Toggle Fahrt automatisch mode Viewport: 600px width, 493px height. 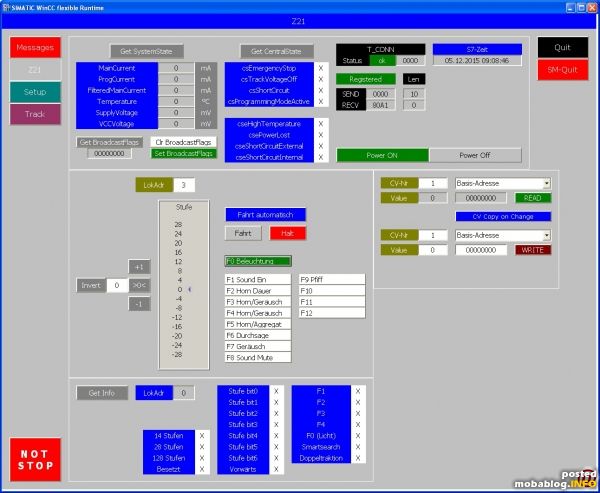tap(266, 215)
